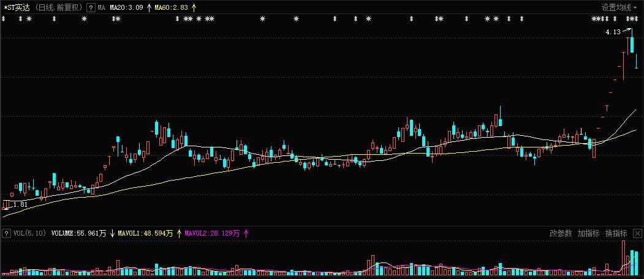This screenshot has width=644, height=279.
Task: Click the up arrow next to MA20:3.09
Action: [x=149, y=8]
